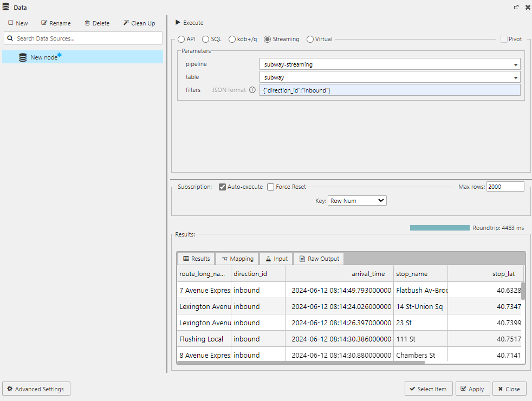The height and width of the screenshot is (401, 532).
Task: Open the Key dropdown set to Row Num
Action: 357,200
